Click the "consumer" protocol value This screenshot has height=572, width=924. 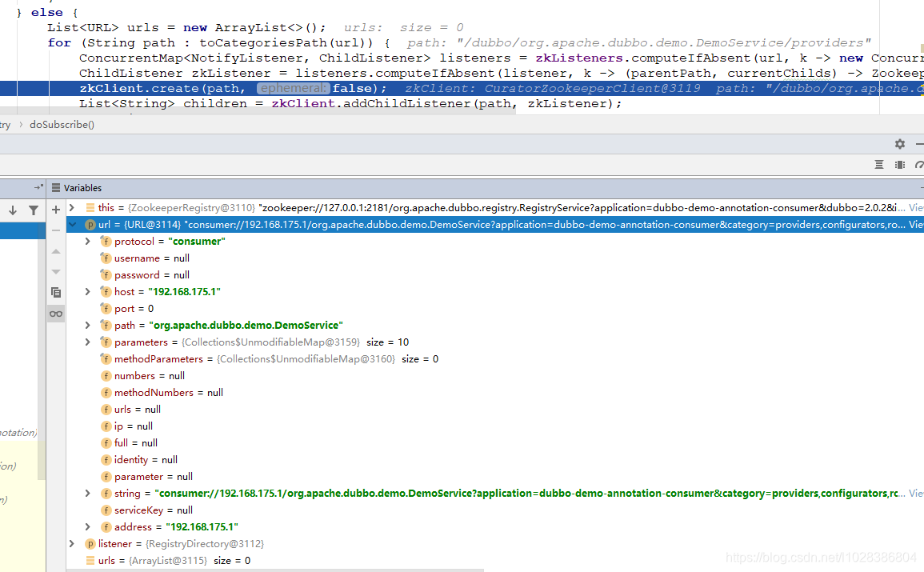click(x=197, y=241)
